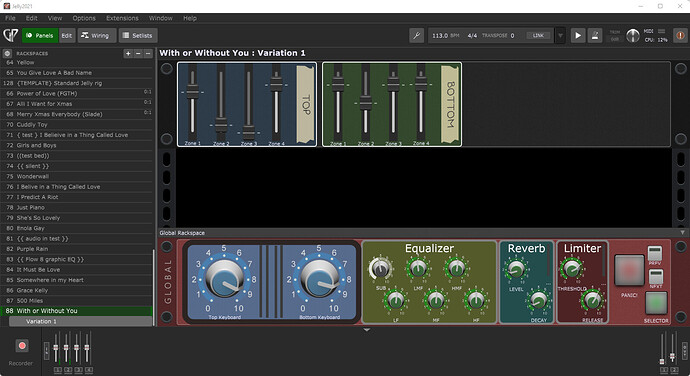The image size is (690, 376).
Task: Click the Equalizer HMF knob
Action: coord(456,268)
